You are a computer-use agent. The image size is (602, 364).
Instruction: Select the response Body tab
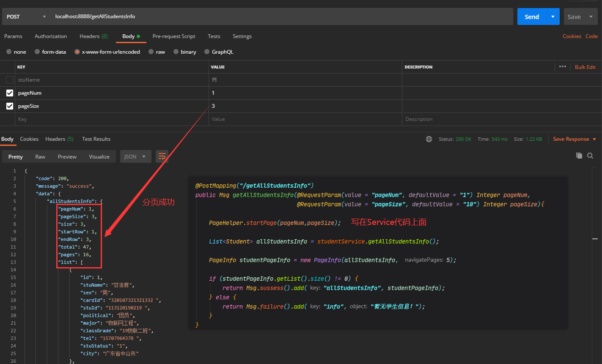7,139
